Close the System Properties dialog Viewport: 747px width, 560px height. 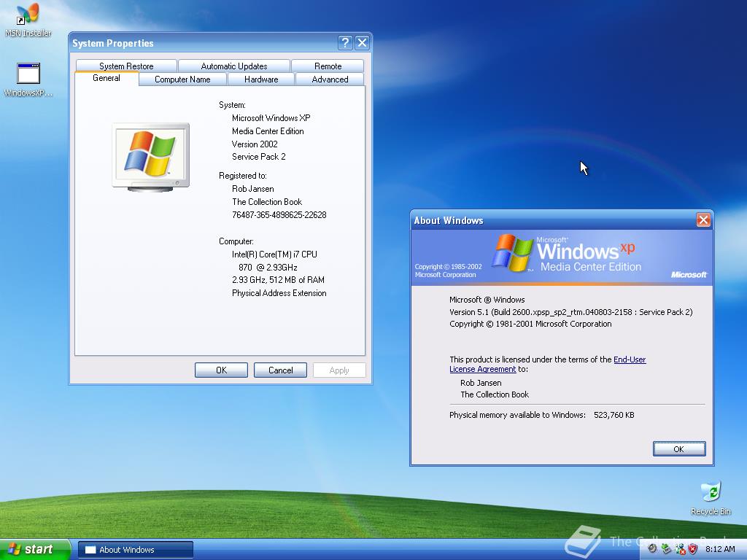pyautogui.click(x=362, y=43)
